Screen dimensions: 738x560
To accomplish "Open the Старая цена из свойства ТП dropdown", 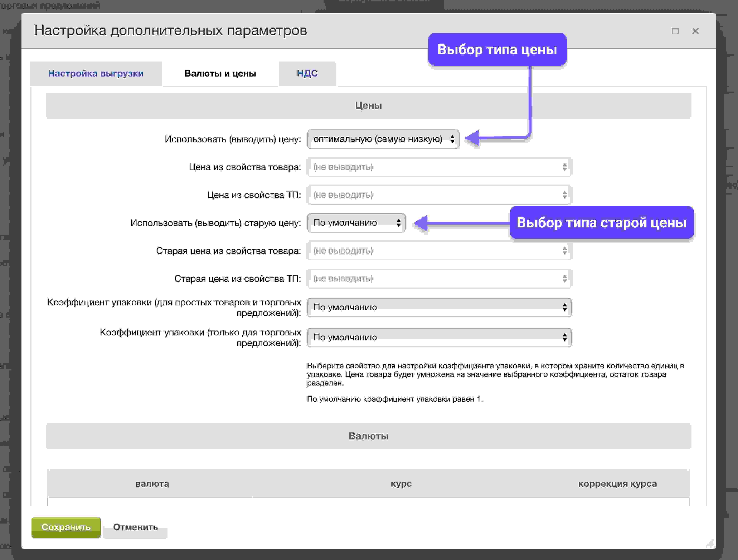I will pyautogui.click(x=439, y=279).
